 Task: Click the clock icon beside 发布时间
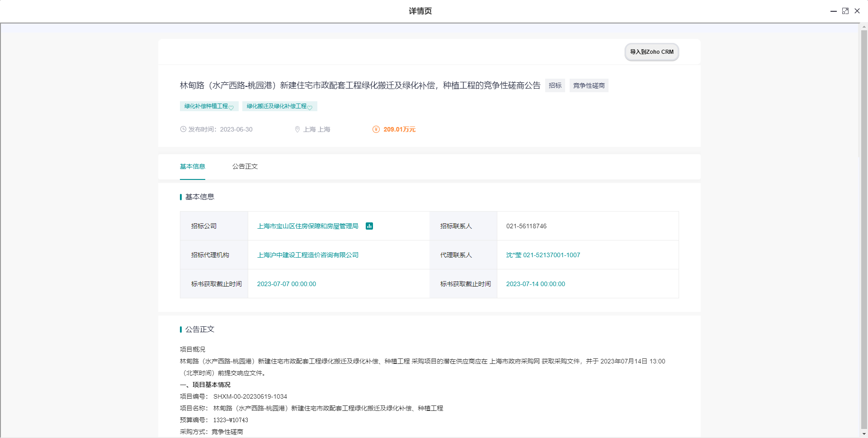(183, 129)
